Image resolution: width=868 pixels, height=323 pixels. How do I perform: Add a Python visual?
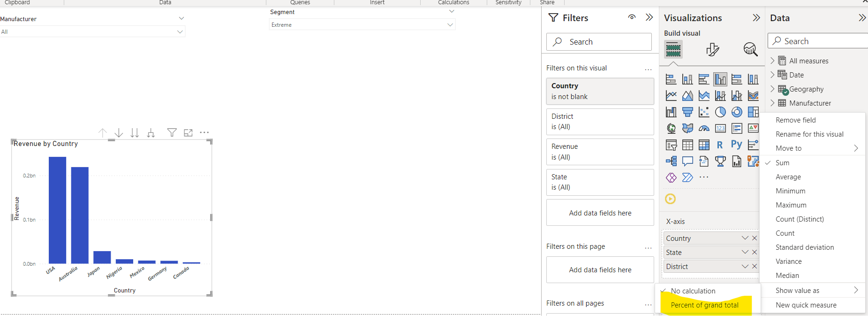tap(737, 145)
